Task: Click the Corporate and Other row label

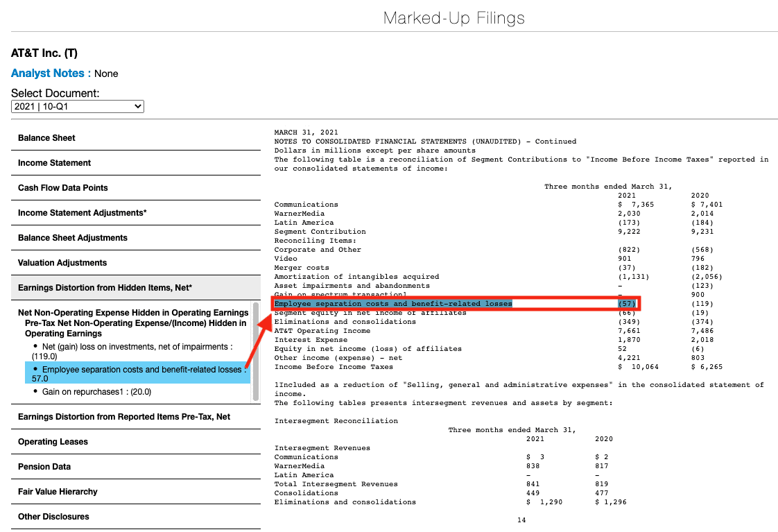Action: (318, 250)
